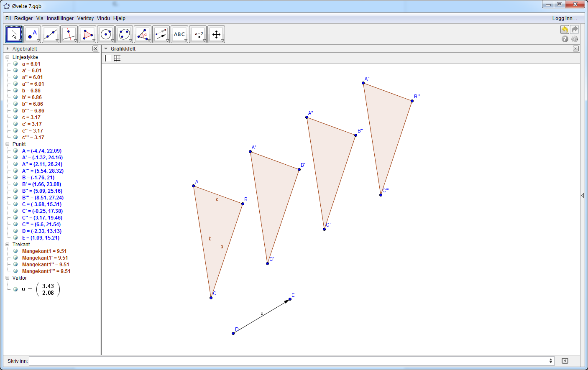The width and height of the screenshot is (588, 370).
Task: Select the Slider a=2 tool
Action: tap(198, 34)
